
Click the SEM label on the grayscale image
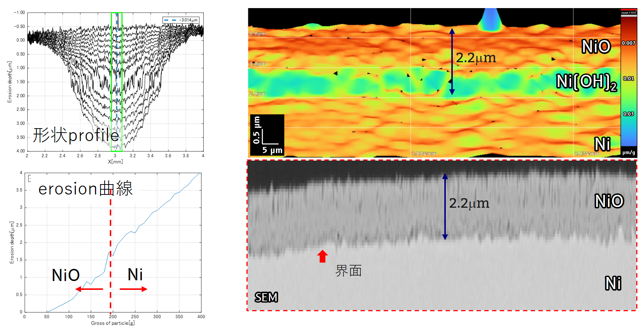pyautogui.click(x=266, y=297)
